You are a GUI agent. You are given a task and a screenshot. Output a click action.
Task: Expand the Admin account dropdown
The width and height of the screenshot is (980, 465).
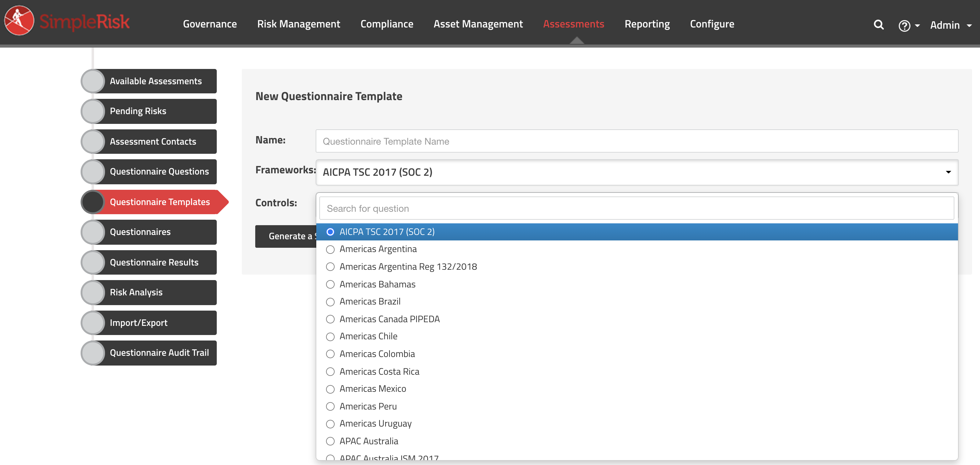click(x=947, y=25)
